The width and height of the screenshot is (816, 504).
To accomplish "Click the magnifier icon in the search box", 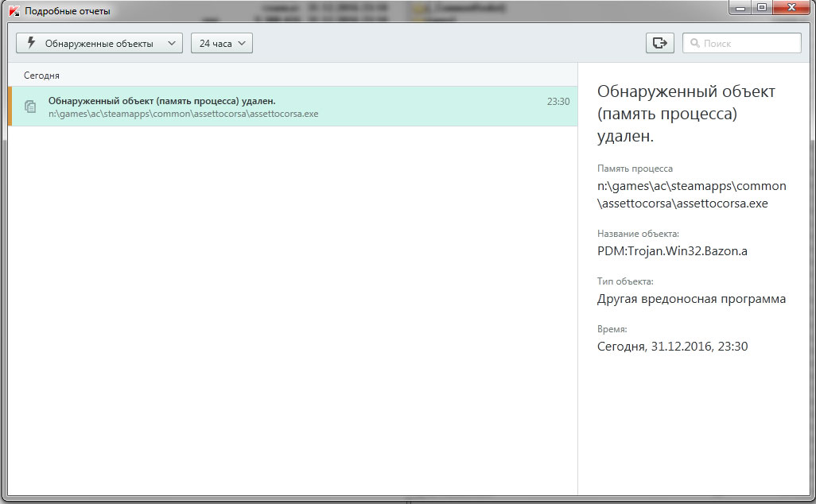I will click(x=694, y=44).
